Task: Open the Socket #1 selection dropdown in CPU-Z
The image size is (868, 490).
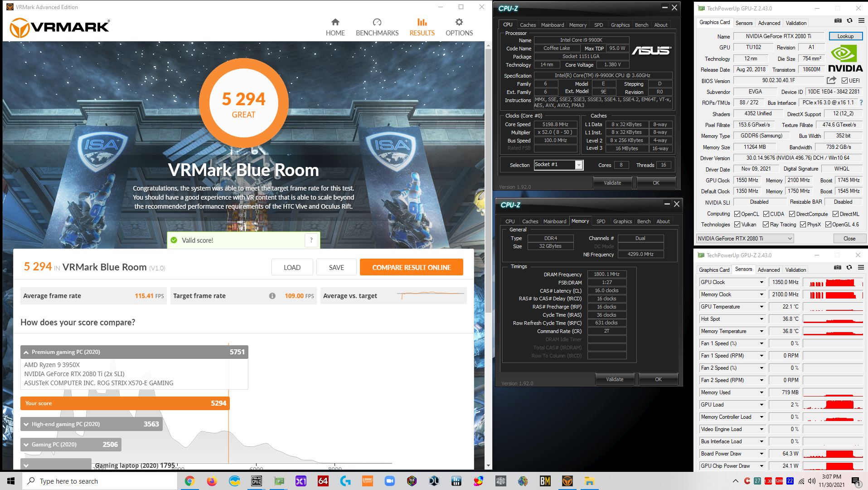Action: click(579, 165)
